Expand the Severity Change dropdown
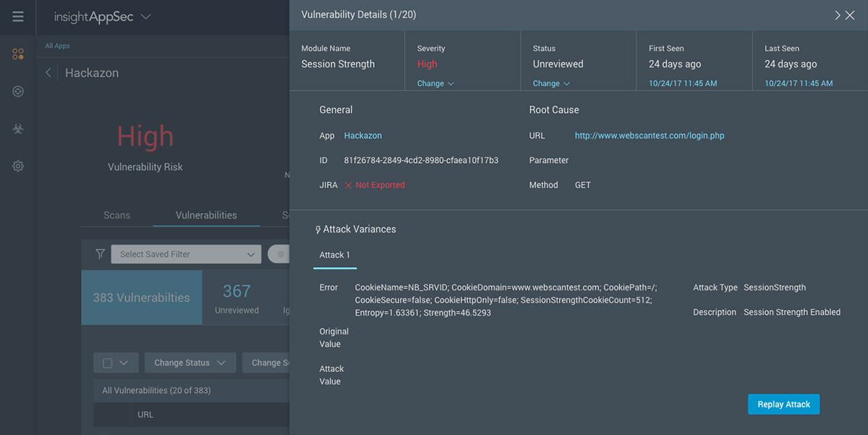868x435 pixels. click(x=435, y=84)
